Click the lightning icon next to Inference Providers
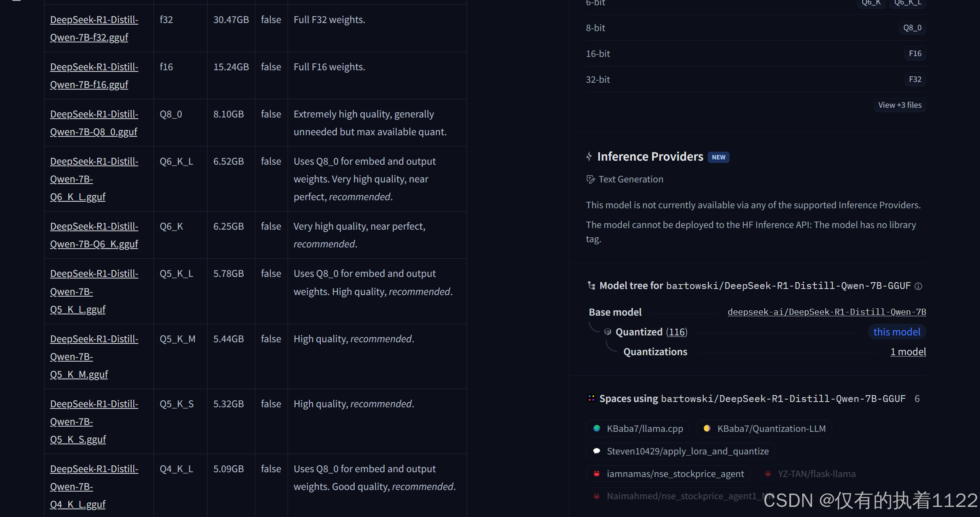Screen dimensions: 980x517 pos(589,157)
